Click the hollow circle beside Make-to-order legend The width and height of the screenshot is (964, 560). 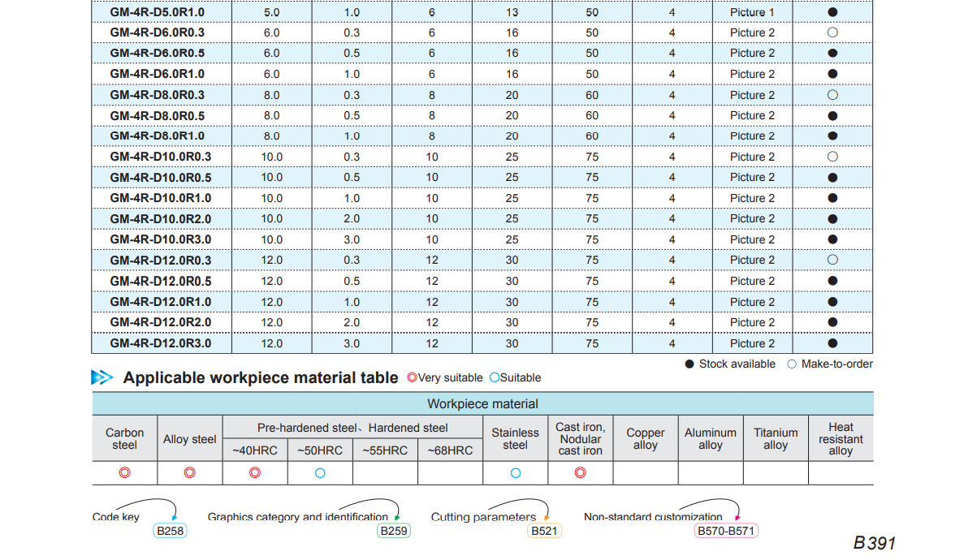click(792, 364)
